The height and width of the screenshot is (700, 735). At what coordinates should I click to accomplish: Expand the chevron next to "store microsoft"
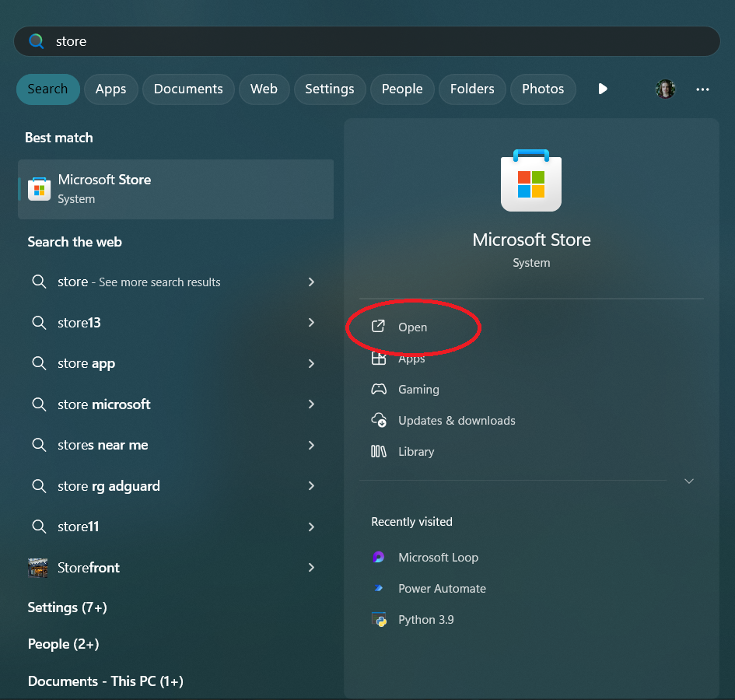311,404
